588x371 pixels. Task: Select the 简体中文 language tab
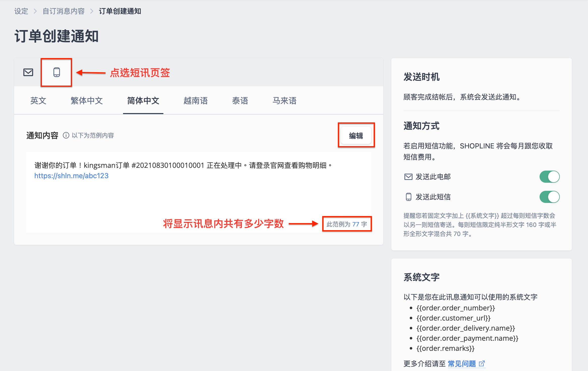point(143,101)
